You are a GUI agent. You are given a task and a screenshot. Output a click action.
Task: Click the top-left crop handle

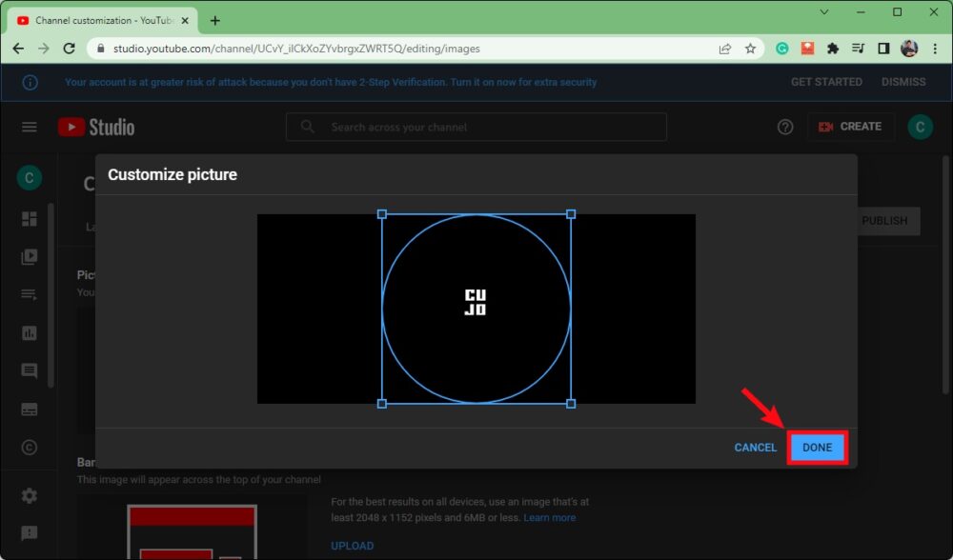(x=382, y=214)
